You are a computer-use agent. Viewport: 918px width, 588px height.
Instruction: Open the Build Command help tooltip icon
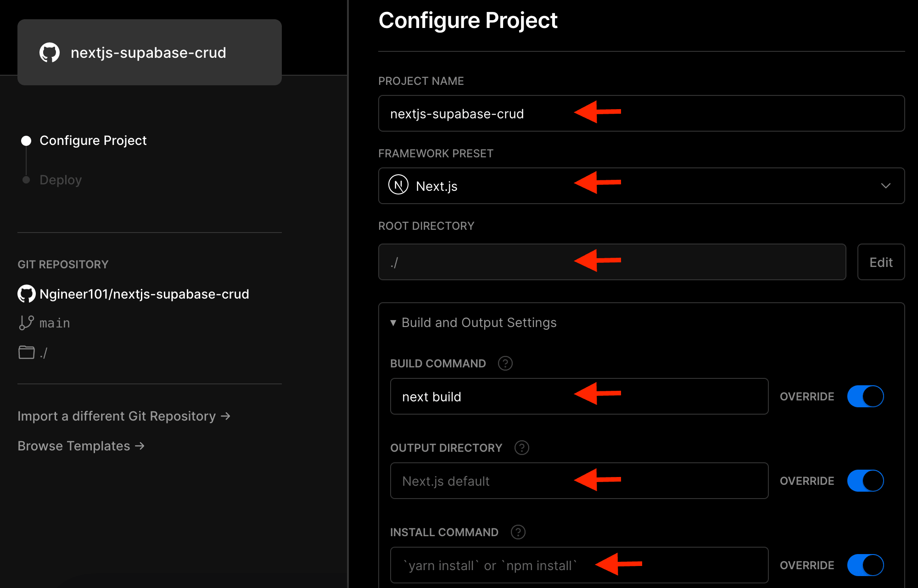click(505, 363)
